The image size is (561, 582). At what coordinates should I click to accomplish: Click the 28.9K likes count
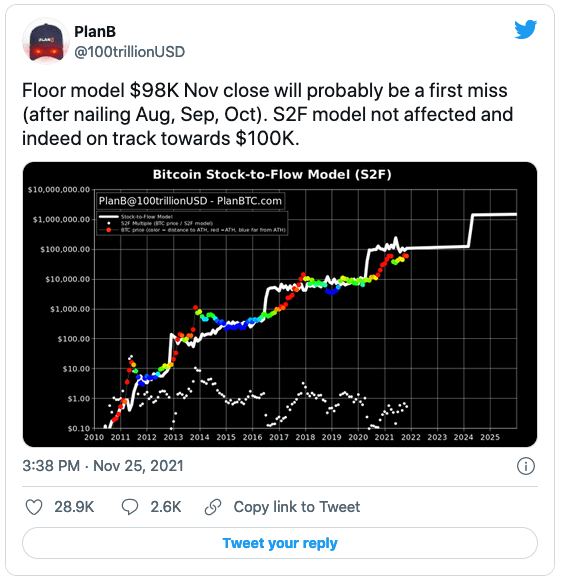point(74,507)
